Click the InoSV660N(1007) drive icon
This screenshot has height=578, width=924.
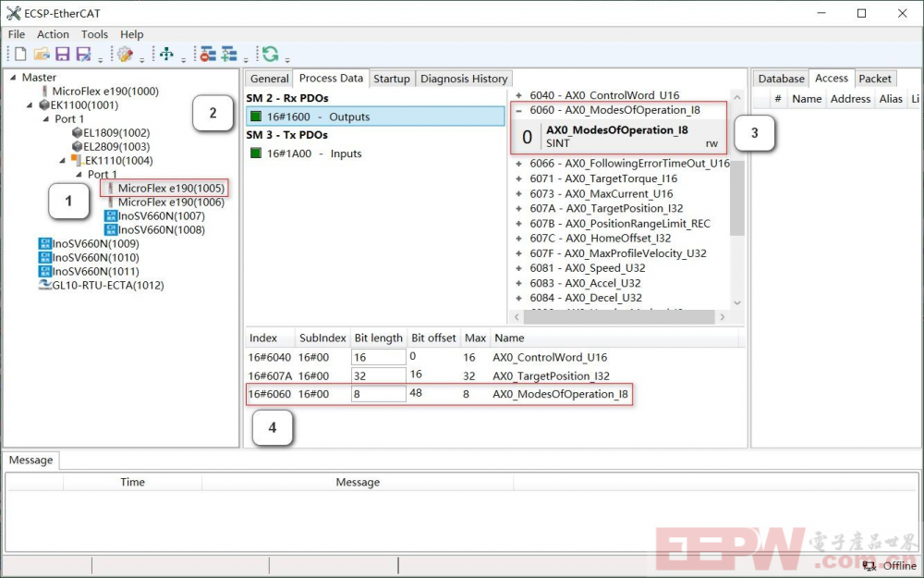pos(111,215)
